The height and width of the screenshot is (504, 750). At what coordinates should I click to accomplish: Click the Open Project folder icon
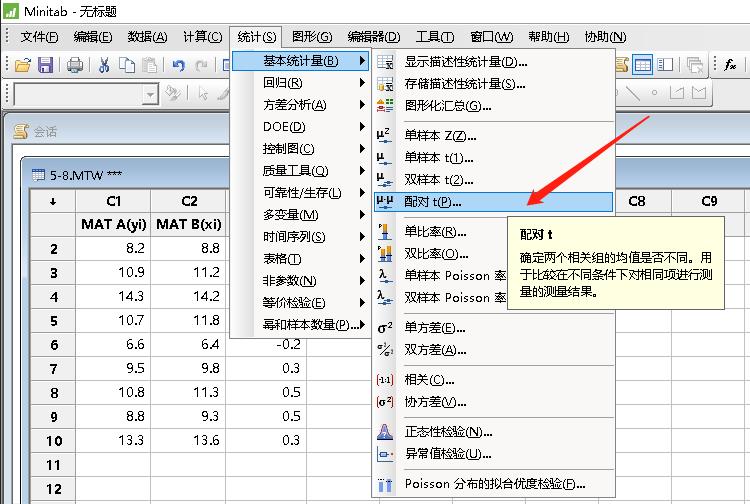coord(22,65)
